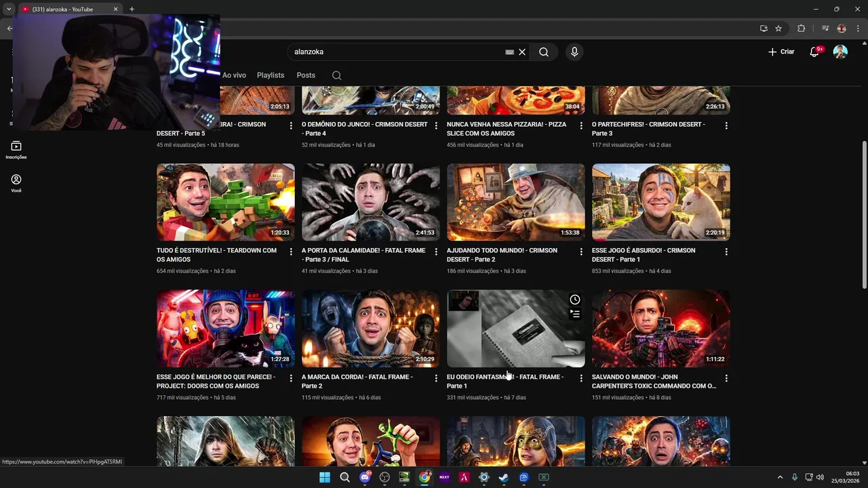Click the channel search magnifier next to Posts
This screenshot has width=868, height=488.
336,75
